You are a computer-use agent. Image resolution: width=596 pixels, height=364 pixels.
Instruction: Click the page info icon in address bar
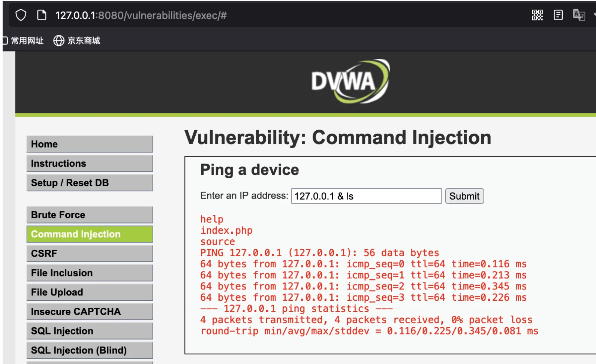coord(42,15)
